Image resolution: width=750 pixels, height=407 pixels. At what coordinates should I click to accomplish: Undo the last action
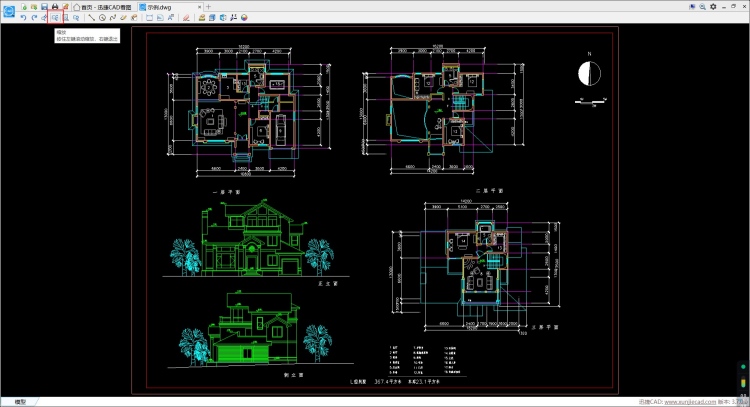[x=23, y=18]
